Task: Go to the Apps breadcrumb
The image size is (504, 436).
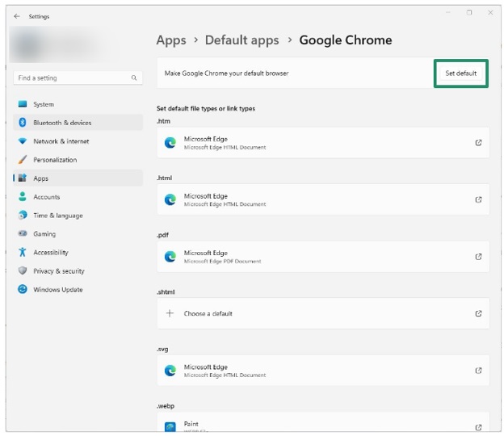Action: point(171,40)
